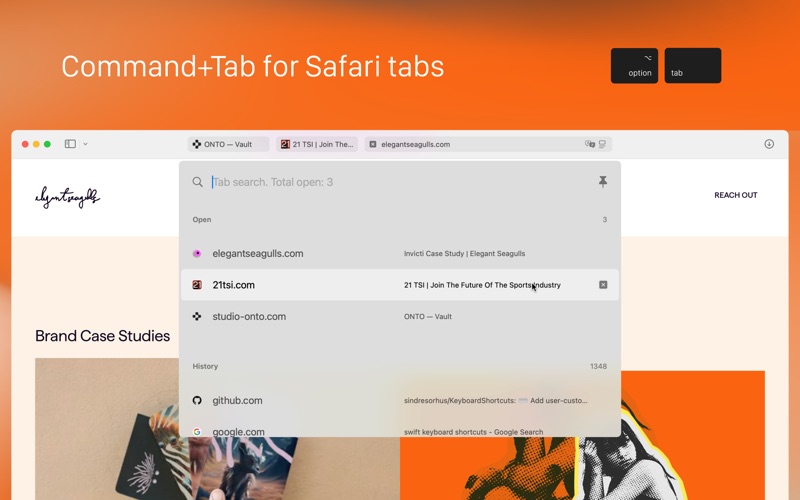Select the elegantseagulls.com open tab row
This screenshot has width=800, height=500.
tap(400, 254)
